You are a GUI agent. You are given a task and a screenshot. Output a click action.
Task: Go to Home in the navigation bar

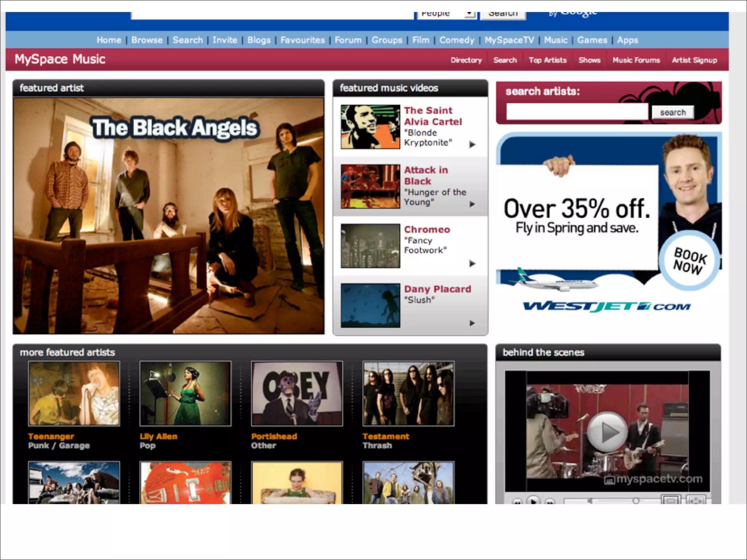[x=109, y=40]
